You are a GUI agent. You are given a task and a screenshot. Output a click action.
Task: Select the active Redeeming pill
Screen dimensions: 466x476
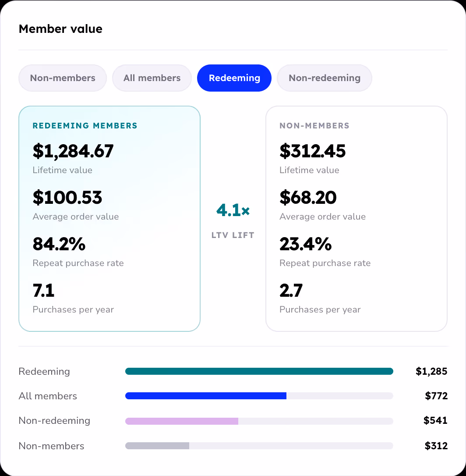[234, 78]
